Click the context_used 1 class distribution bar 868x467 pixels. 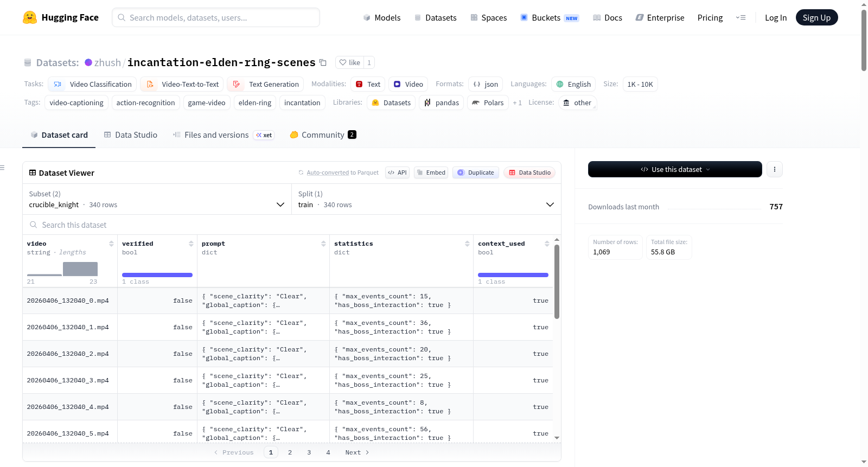tap(513, 275)
